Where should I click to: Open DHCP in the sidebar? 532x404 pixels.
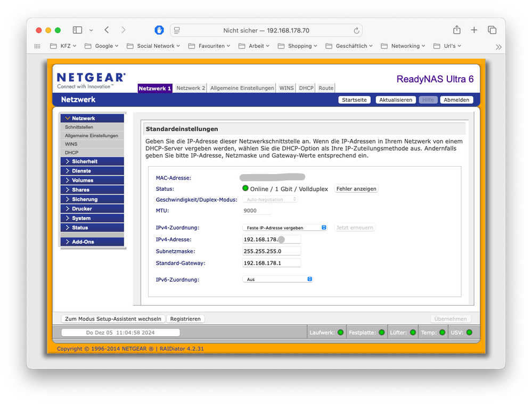point(92,152)
